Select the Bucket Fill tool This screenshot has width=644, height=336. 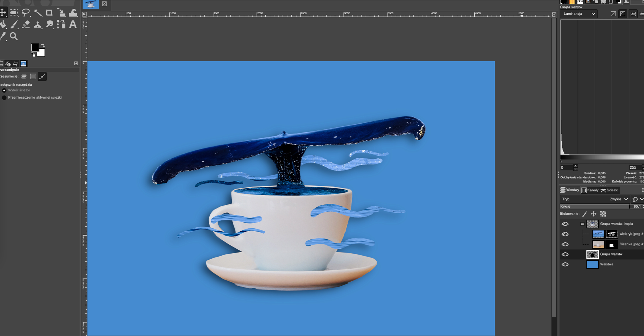[x=3, y=25]
